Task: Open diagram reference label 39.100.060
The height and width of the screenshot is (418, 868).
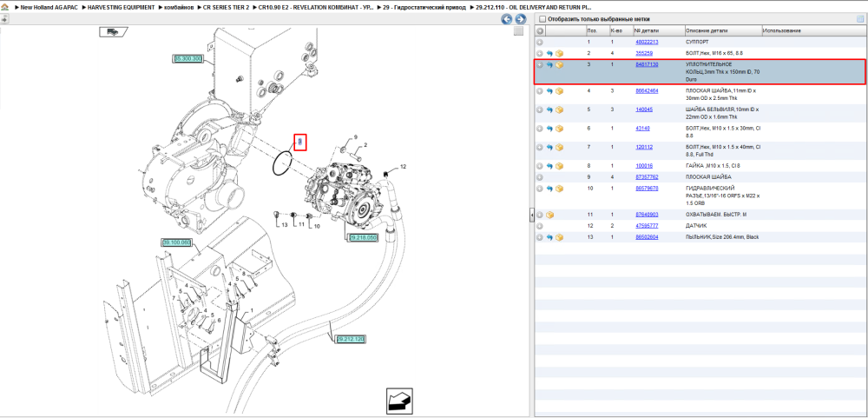Action: tap(176, 242)
